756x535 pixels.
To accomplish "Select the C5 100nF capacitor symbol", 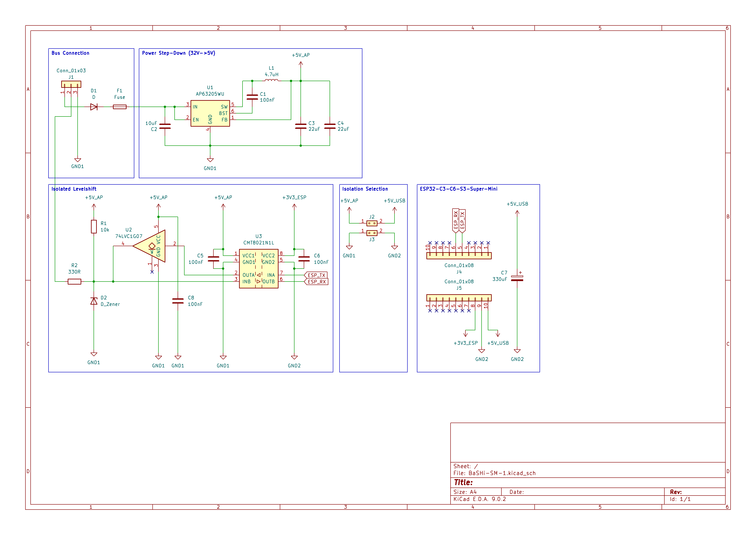I will tap(213, 259).
